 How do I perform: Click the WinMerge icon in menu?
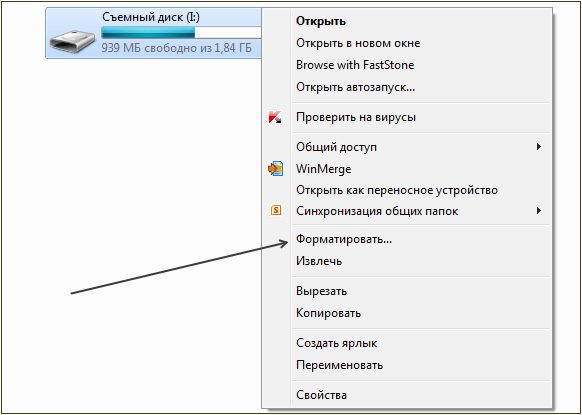pyautogui.click(x=275, y=169)
